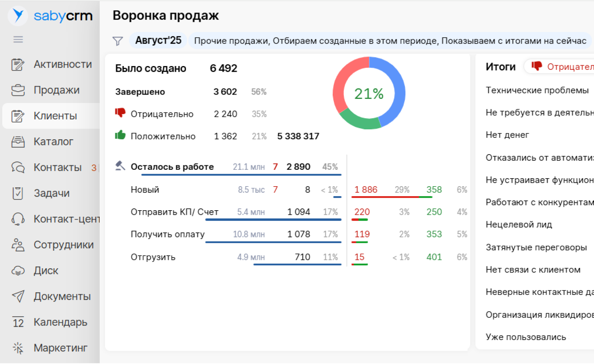Go to Клиенты in the sidebar
The width and height of the screenshot is (594, 364).
(55, 116)
